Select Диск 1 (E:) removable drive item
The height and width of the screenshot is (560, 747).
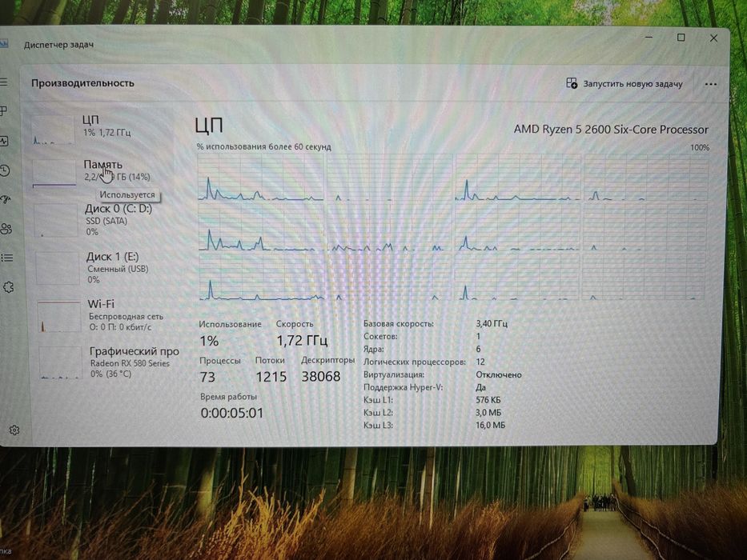coord(106,268)
